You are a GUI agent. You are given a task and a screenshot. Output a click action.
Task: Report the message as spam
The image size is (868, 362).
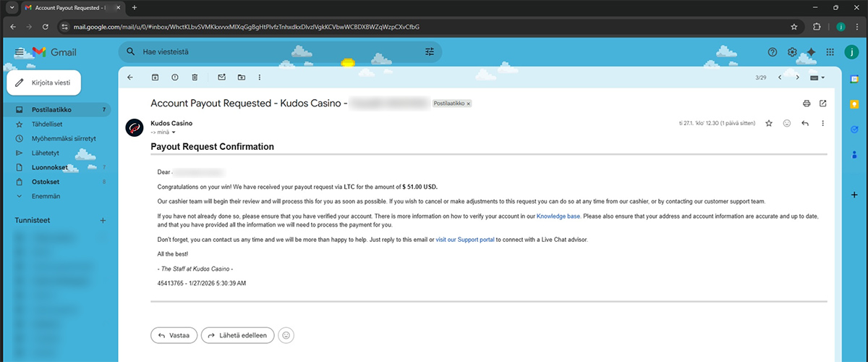174,77
